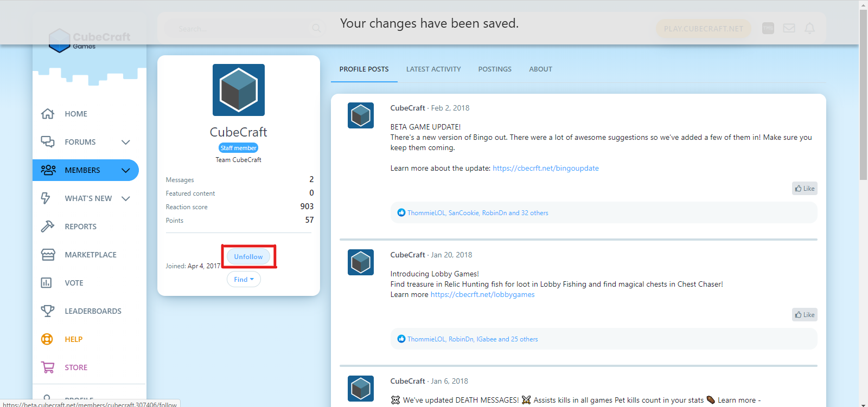
Task: Click the Help lifebuoy icon
Action: tap(47, 339)
